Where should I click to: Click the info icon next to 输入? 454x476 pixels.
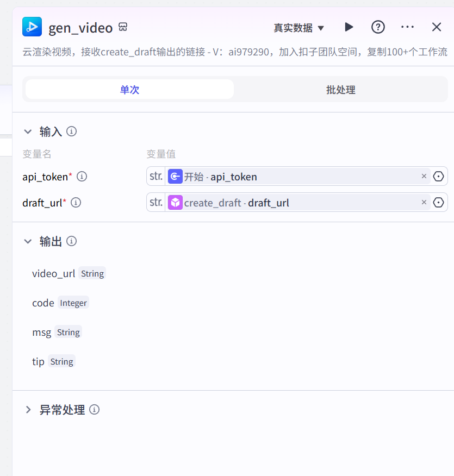pyautogui.click(x=71, y=131)
